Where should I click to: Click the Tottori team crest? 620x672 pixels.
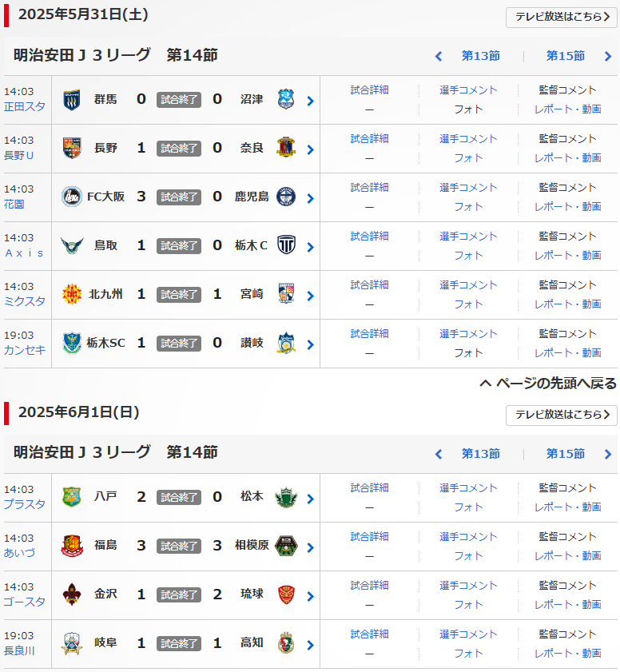(x=72, y=246)
